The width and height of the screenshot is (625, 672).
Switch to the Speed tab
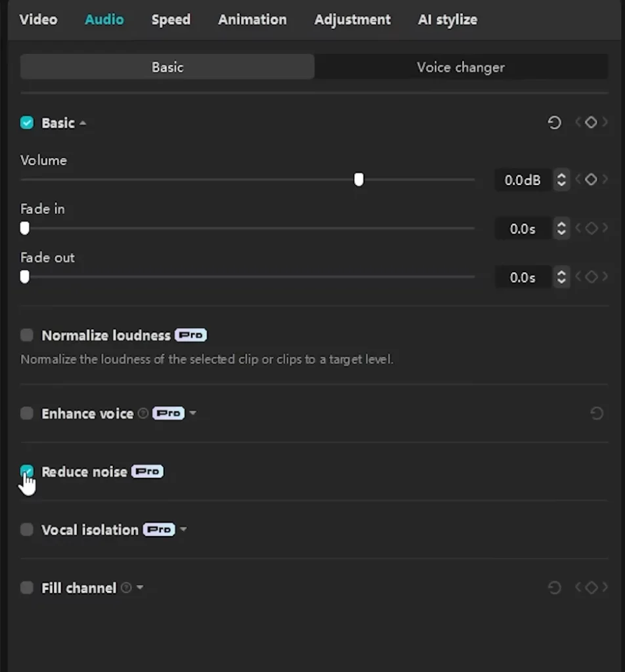[170, 20]
